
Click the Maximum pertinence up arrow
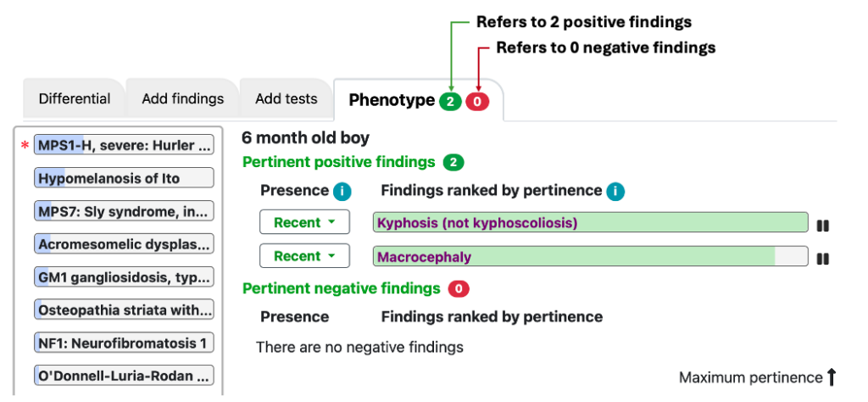pyautogui.click(x=831, y=377)
